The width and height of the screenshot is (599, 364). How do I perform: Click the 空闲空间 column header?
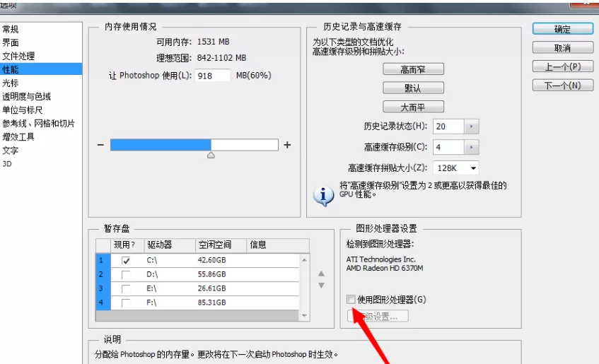point(221,245)
